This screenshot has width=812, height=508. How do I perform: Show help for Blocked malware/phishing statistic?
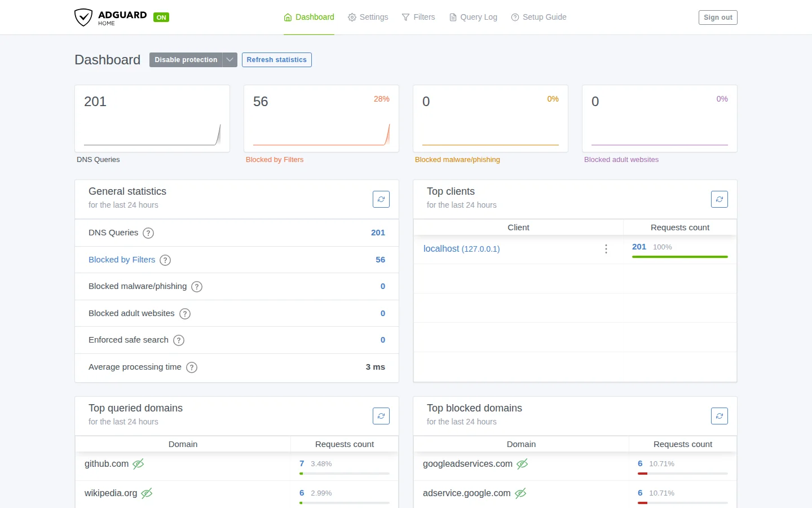pos(197,287)
